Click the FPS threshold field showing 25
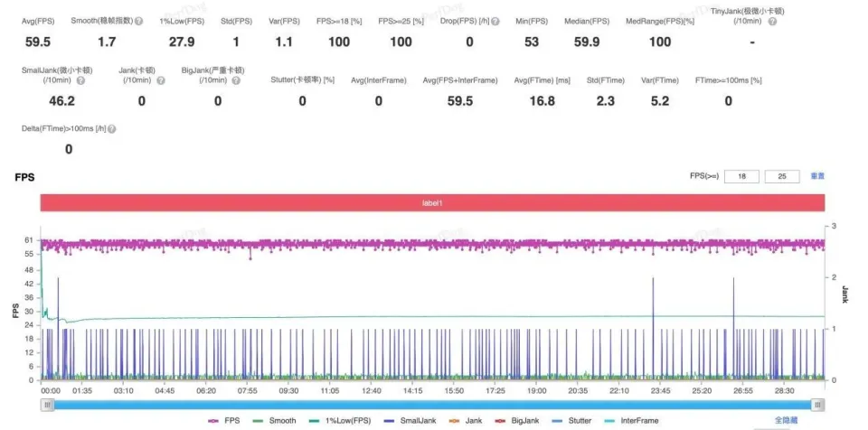This screenshot has height=430, width=868. coord(782,176)
